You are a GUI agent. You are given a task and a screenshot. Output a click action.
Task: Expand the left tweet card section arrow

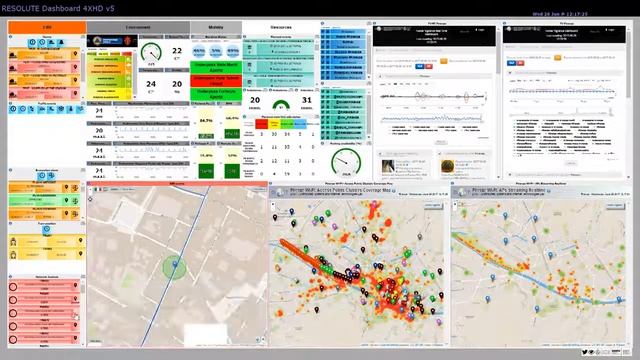pyautogui.click(x=380, y=154)
